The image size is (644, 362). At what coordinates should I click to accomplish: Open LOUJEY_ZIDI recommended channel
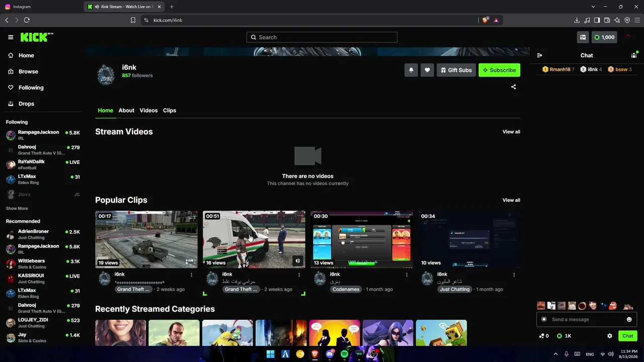click(x=43, y=323)
